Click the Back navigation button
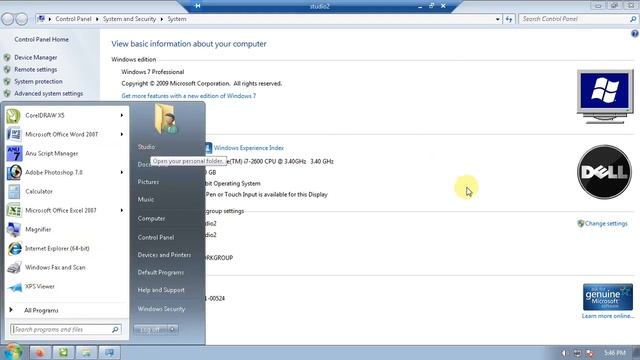The width and height of the screenshot is (640, 360). click(7, 19)
